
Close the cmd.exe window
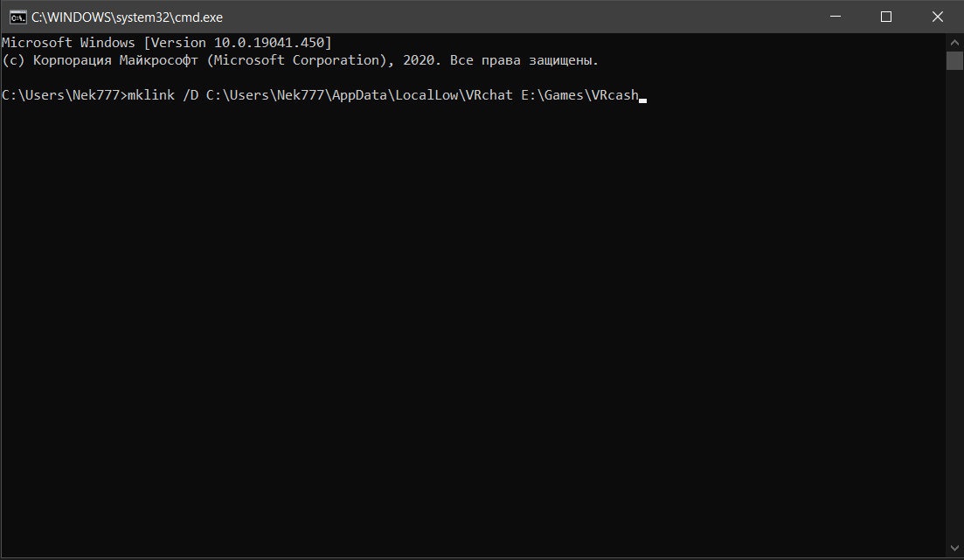click(x=938, y=17)
